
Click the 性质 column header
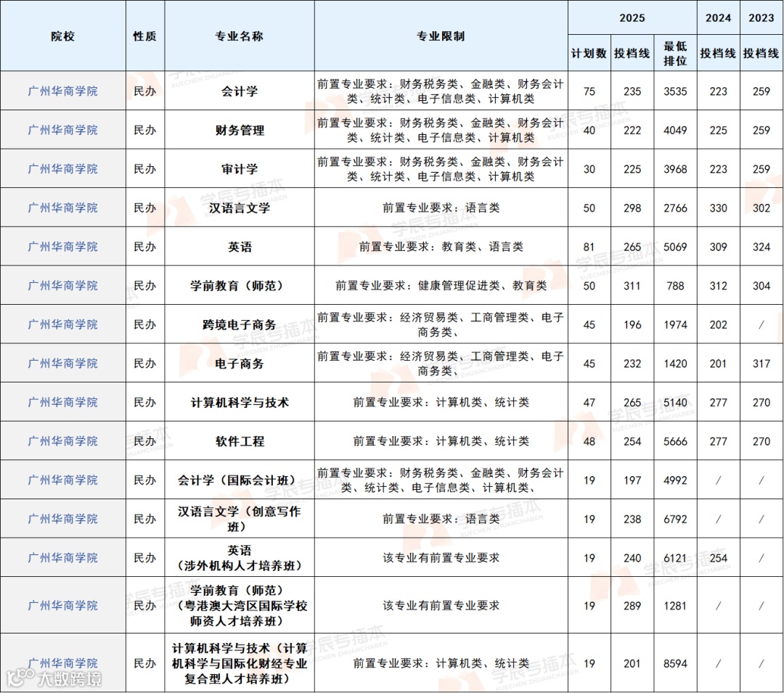coord(144,36)
